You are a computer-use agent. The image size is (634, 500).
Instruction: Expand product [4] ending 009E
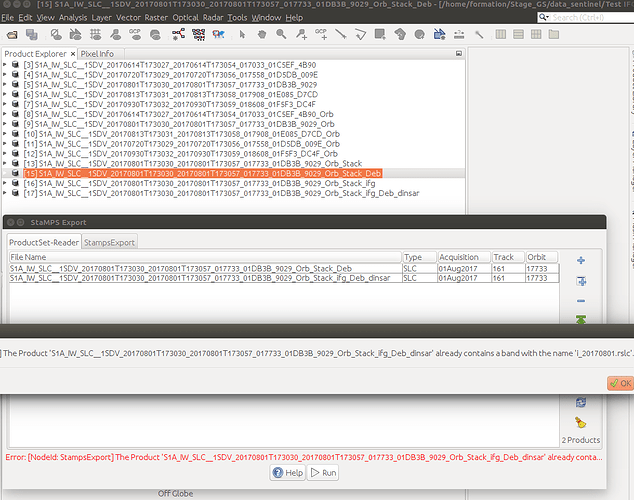(5, 74)
